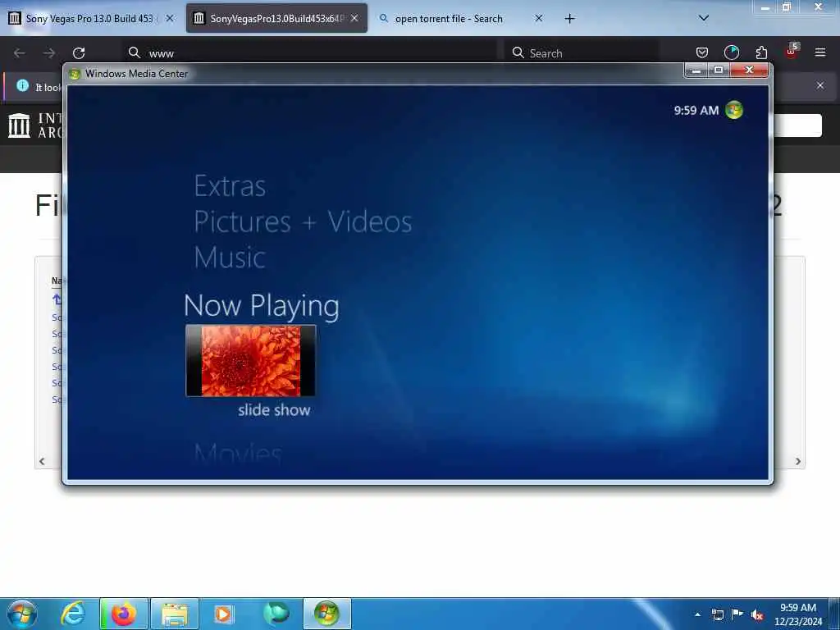The image size is (840, 630).
Task: Select Movies menu item
Action: pyautogui.click(x=237, y=453)
